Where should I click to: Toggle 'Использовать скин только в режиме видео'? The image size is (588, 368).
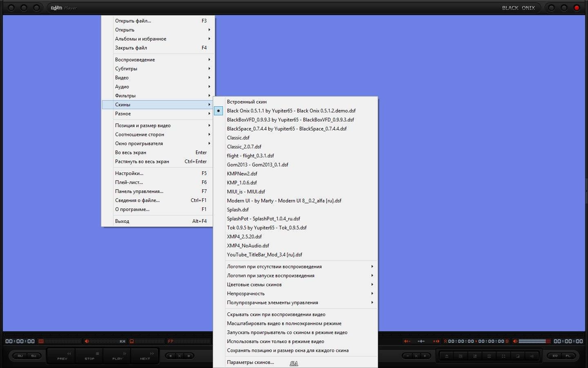[x=295, y=341]
